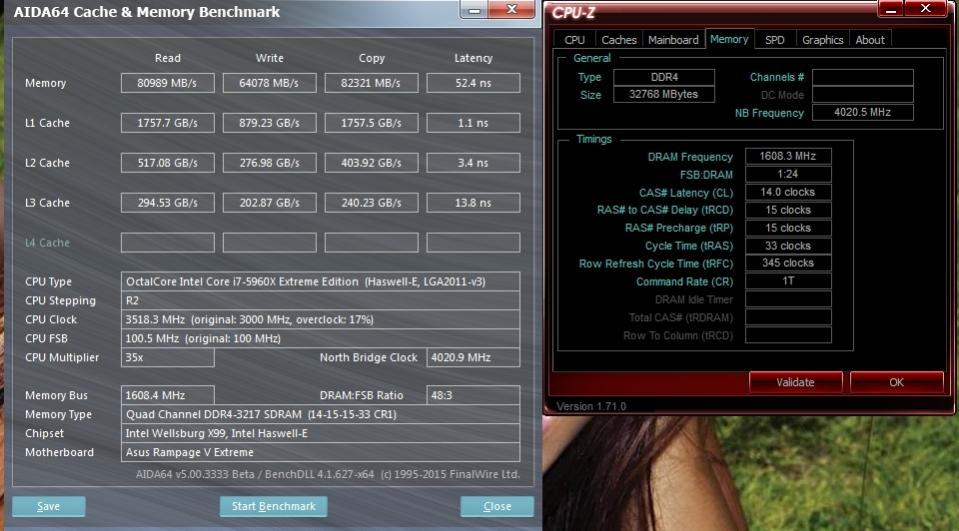Click the L1 Cache Write value 879.23 GB/s
The width and height of the screenshot is (959, 531).
270,123
